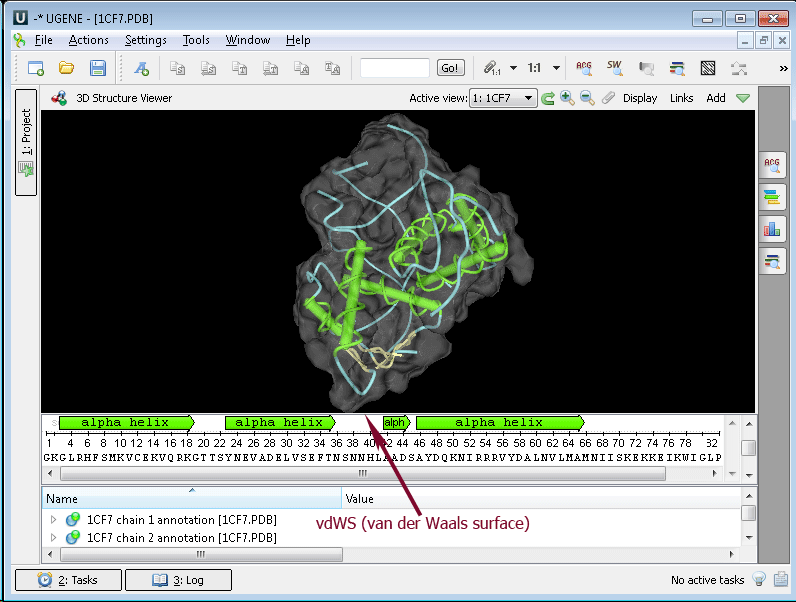Image resolution: width=796 pixels, height=602 pixels.
Task: Open the Add menu button
Action: click(x=716, y=98)
